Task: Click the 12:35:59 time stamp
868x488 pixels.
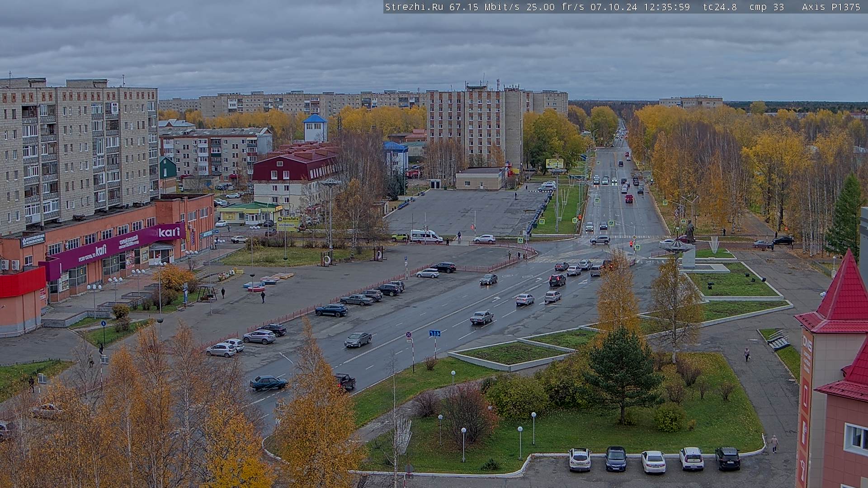Action: coord(666,7)
